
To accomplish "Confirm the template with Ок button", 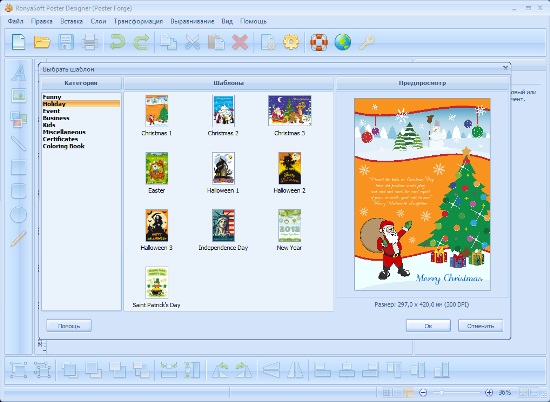I will tap(428, 326).
